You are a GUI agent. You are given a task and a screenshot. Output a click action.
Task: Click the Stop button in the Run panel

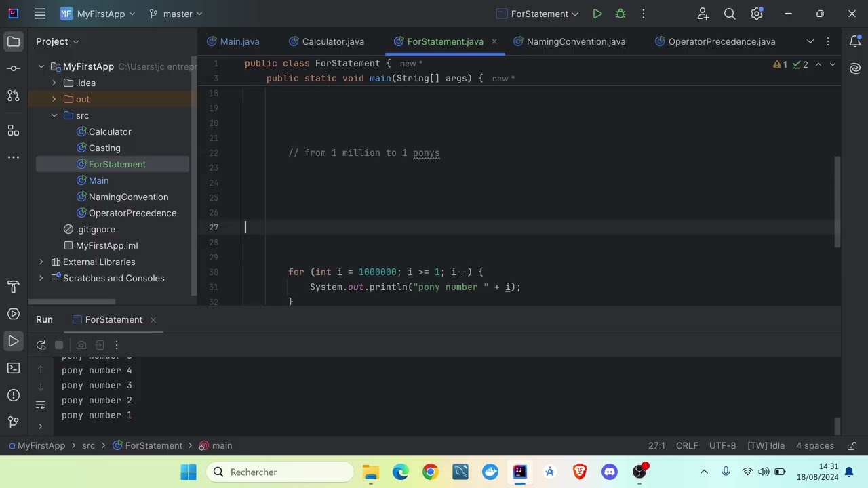[59, 345]
